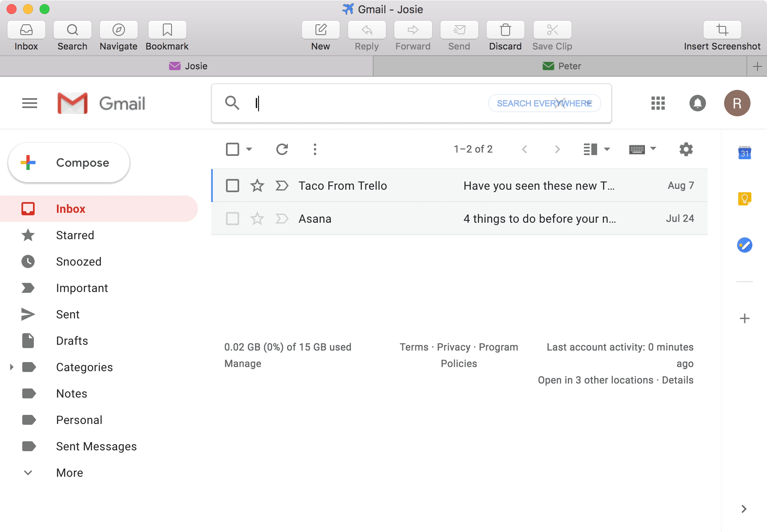This screenshot has height=532, width=767.
Task: Open Google Tasks side panel icon
Action: coord(744,245)
